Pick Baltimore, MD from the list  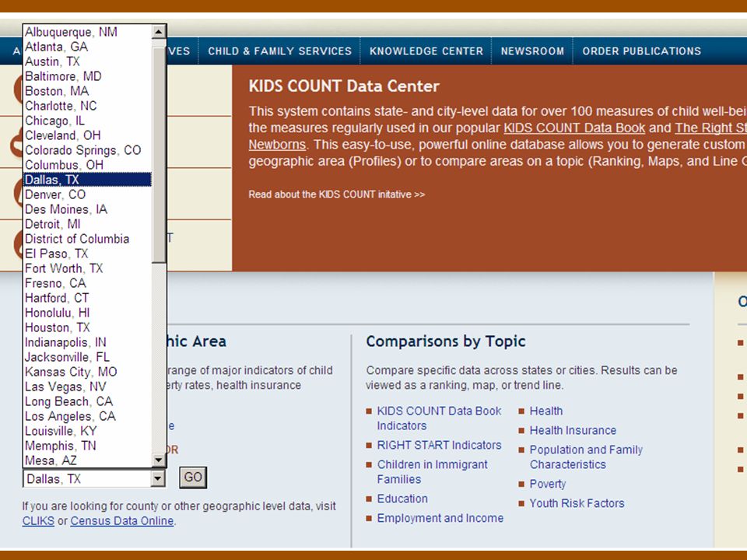(x=88, y=76)
